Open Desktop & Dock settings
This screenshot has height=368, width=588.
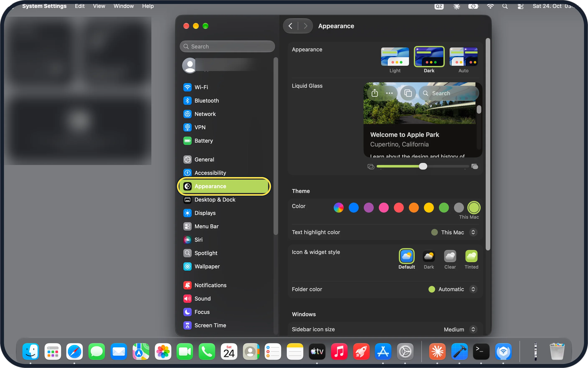click(224, 200)
